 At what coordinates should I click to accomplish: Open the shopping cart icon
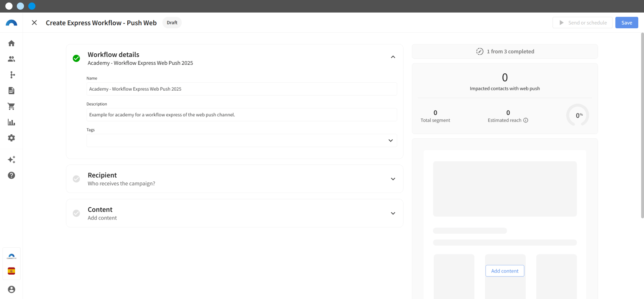pyautogui.click(x=11, y=106)
